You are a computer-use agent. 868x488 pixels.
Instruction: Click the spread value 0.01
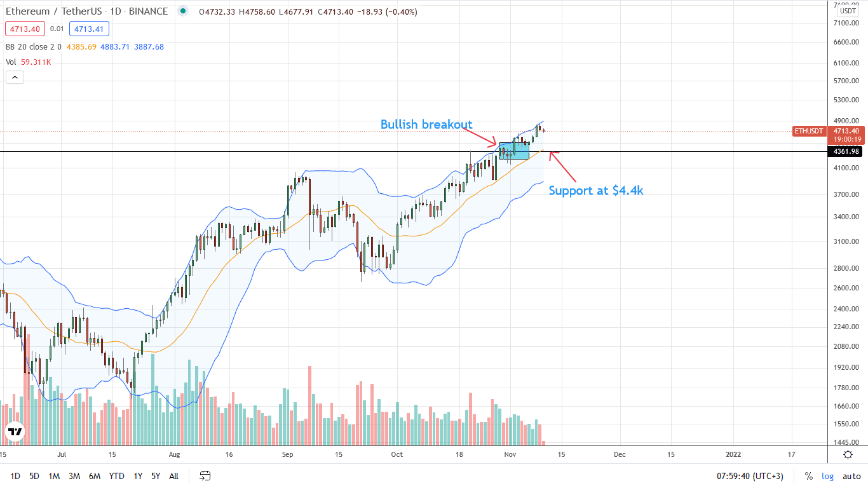pos(57,29)
